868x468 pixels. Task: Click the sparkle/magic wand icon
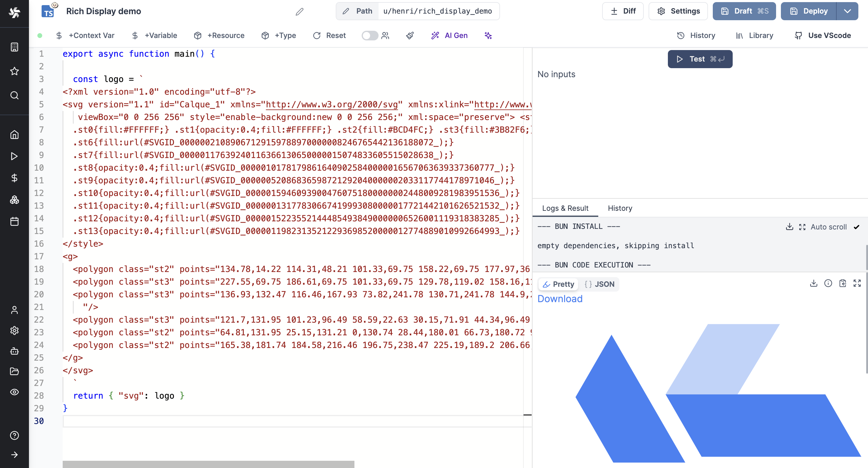click(488, 35)
